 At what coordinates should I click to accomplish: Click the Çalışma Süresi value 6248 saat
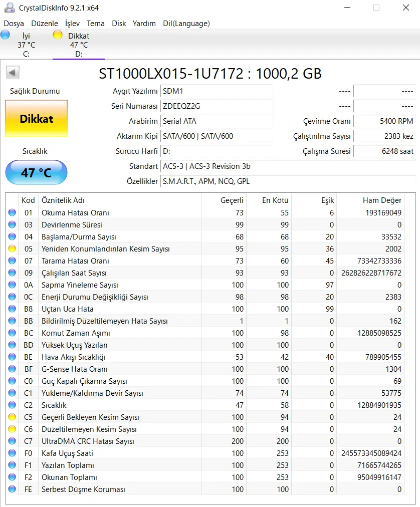coord(384,151)
